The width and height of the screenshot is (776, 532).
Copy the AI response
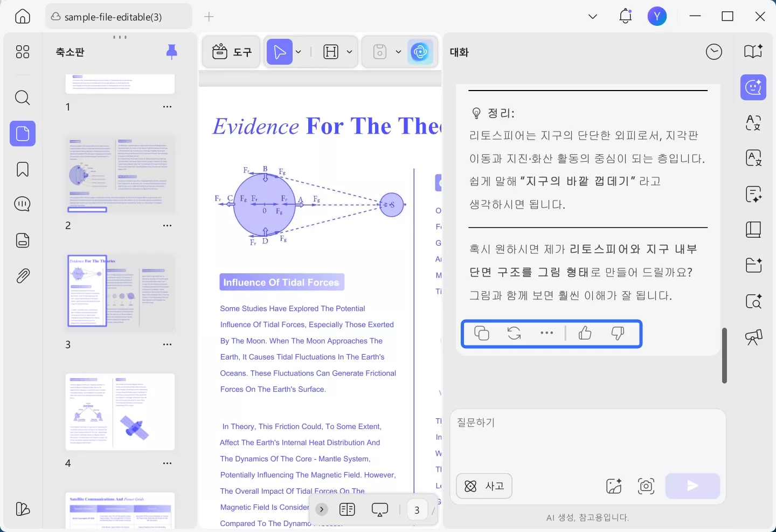pos(482,334)
